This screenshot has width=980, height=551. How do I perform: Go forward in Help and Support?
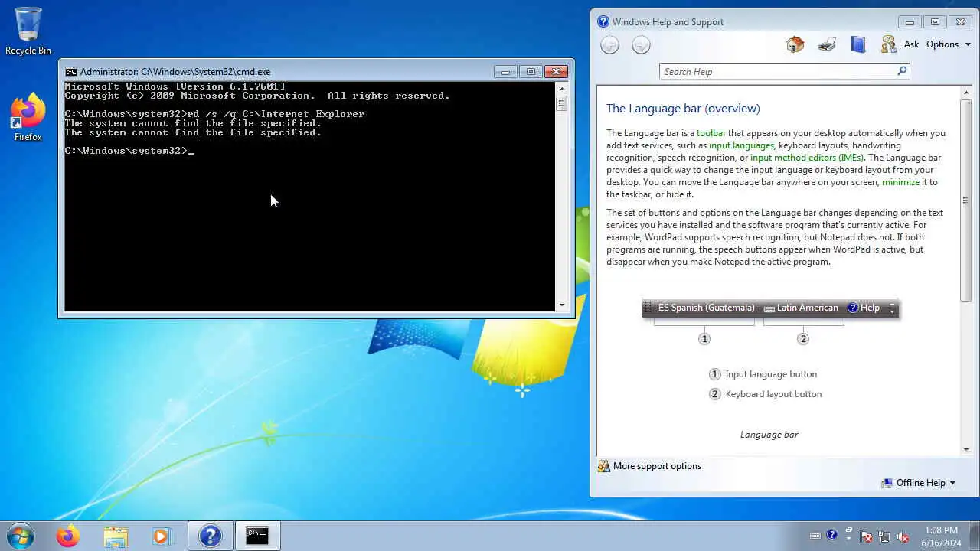pyautogui.click(x=641, y=45)
